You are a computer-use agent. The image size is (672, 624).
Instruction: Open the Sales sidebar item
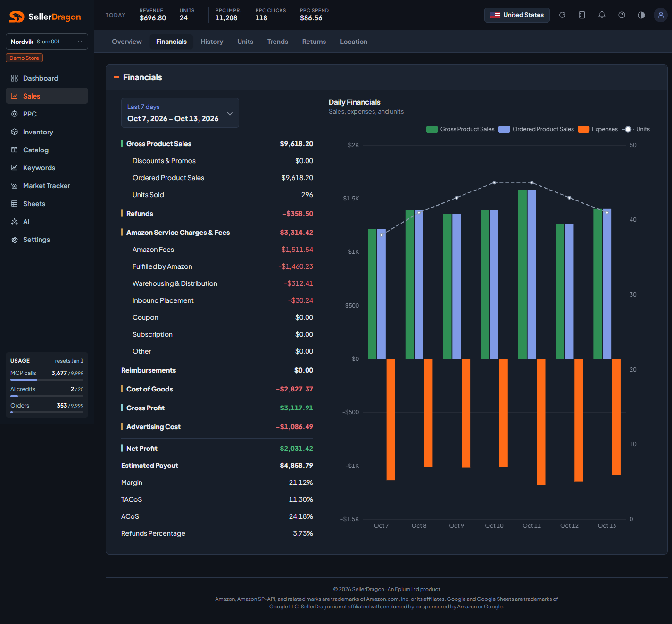click(47, 96)
